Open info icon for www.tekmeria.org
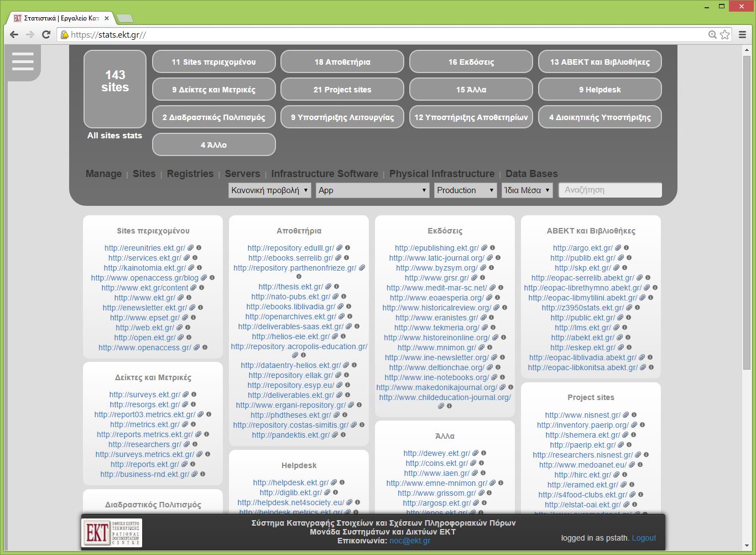The height and width of the screenshot is (555, 756). 493,328
